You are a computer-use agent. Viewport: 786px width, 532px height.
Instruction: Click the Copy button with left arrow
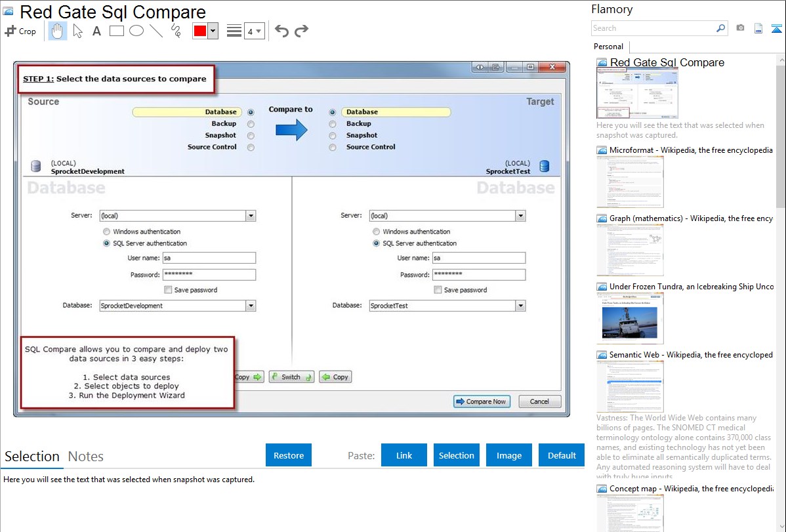coord(335,377)
